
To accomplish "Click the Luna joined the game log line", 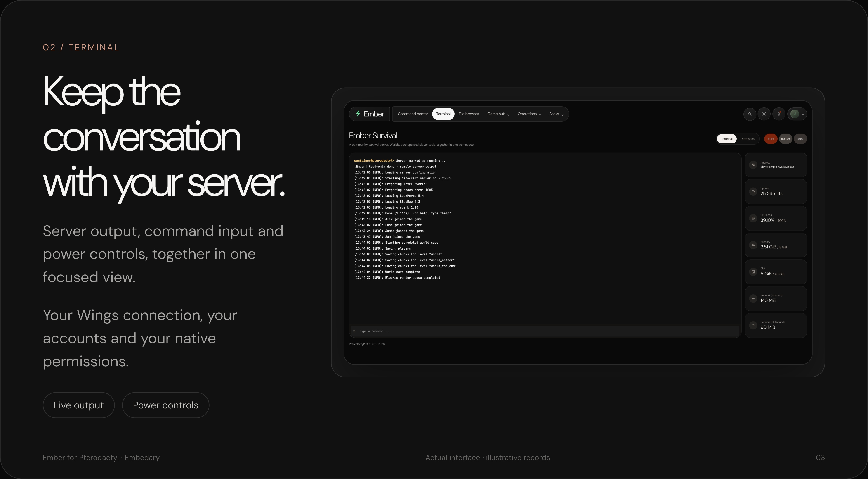I will pos(388,225).
